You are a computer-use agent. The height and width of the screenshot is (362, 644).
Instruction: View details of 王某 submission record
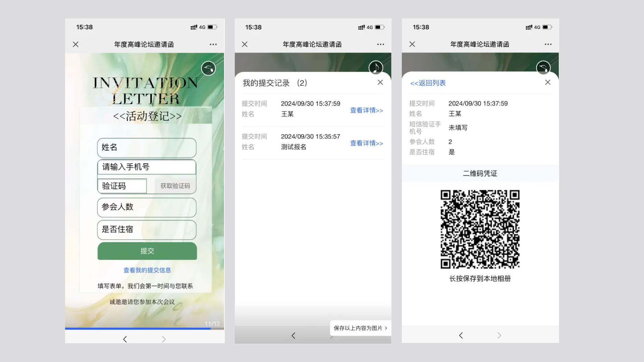coord(366,110)
